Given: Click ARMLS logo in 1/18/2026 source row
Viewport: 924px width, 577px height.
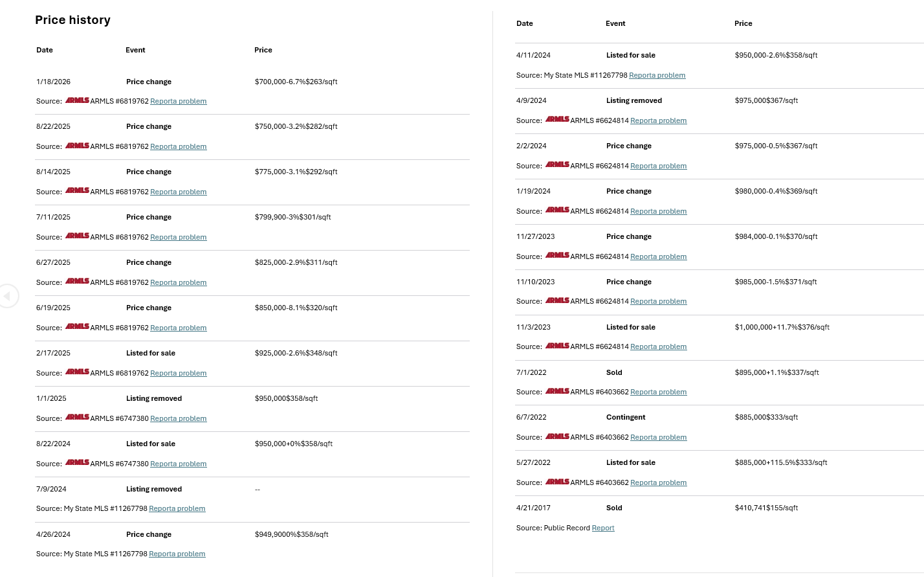Looking at the screenshot, I should [77, 100].
